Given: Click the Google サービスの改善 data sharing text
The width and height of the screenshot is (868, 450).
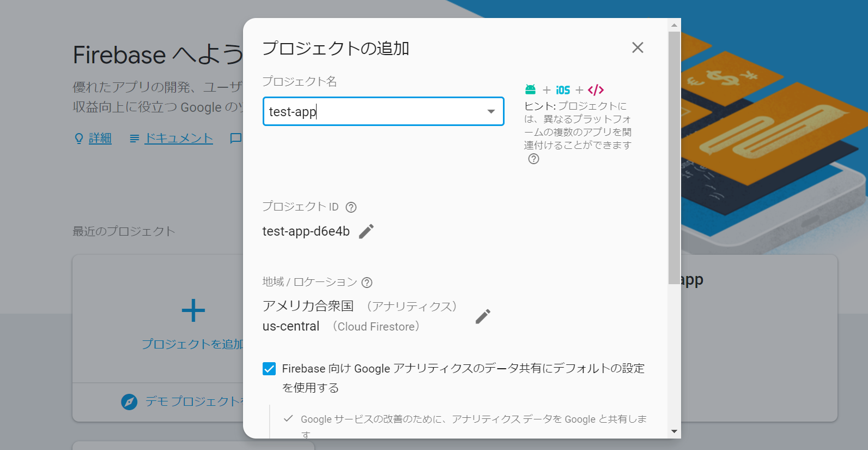Looking at the screenshot, I should coord(474,425).
